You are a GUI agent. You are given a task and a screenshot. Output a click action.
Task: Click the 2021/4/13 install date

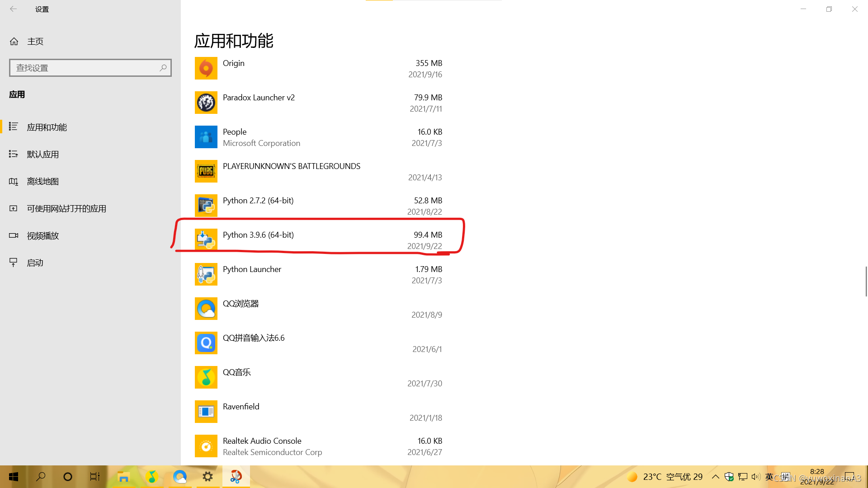425,178
